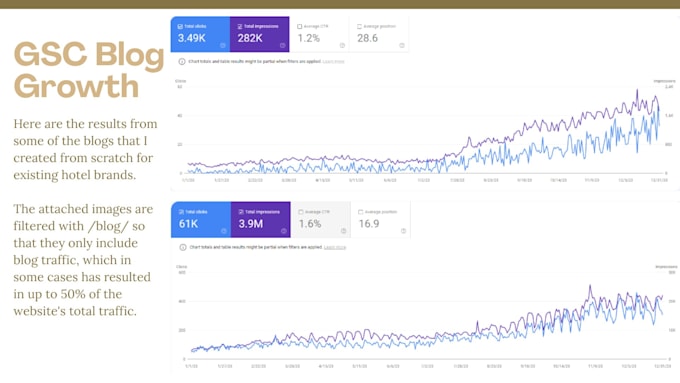Image resolution: width=680 pixels, height=383 pixels.
Task: Open help icon on the 16.9 position card
Action: [403, 231]
